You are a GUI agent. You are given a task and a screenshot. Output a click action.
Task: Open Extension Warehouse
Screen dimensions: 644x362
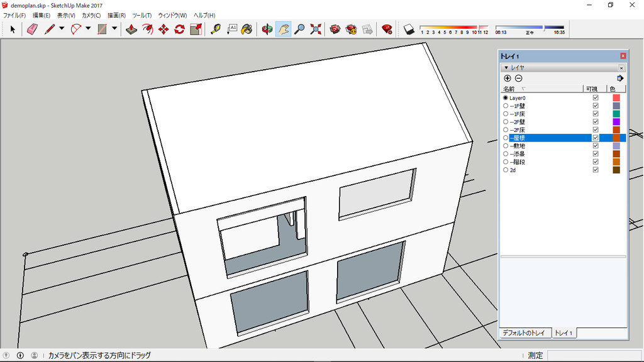click(351, 29)
